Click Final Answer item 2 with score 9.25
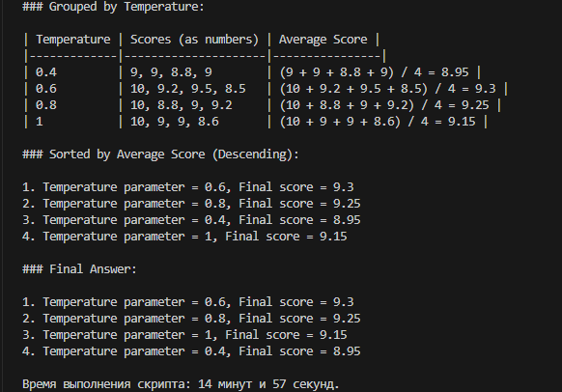Image resolution: width=562 pixels, height=392 pixels. coord(191,319)
